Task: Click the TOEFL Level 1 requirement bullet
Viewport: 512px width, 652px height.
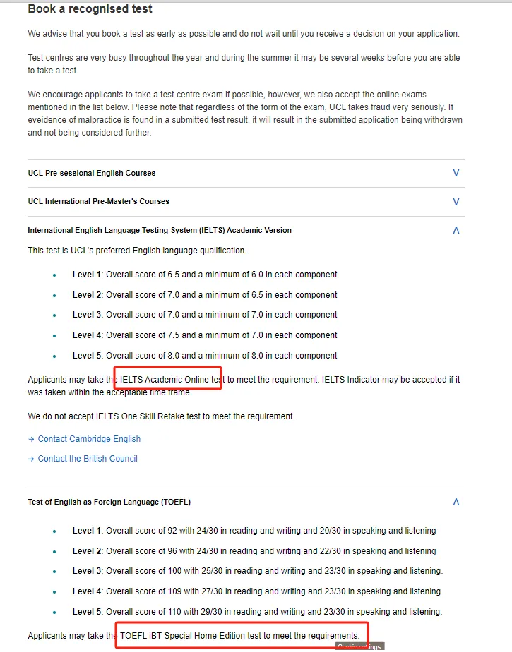Action: point(254,531)
